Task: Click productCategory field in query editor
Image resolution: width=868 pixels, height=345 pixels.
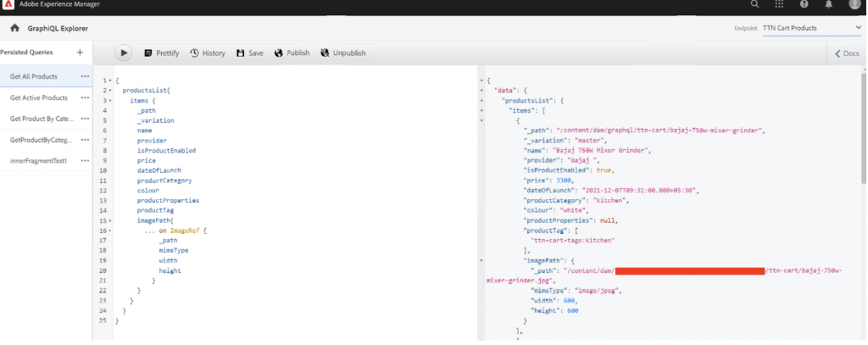Action: tap(164, 181)
